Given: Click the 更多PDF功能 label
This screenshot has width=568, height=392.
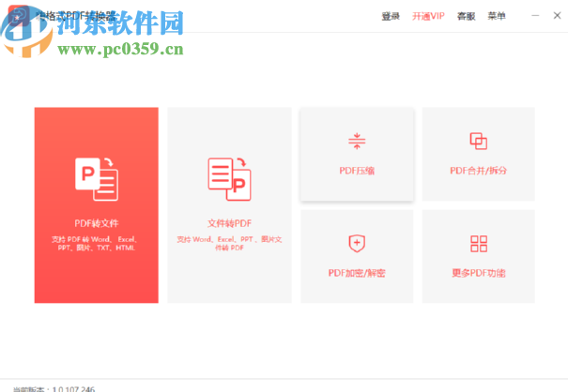Looking at the screenshot, I should 479,273.
